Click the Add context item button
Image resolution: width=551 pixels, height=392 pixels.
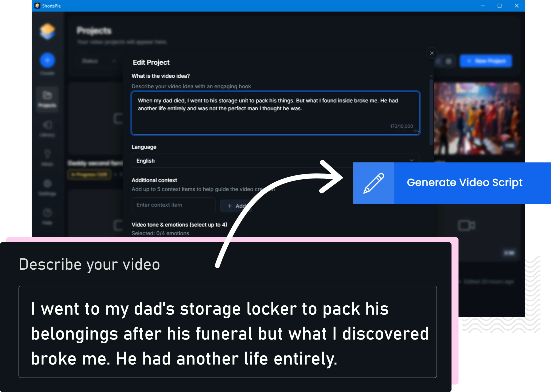pos(236,206)
